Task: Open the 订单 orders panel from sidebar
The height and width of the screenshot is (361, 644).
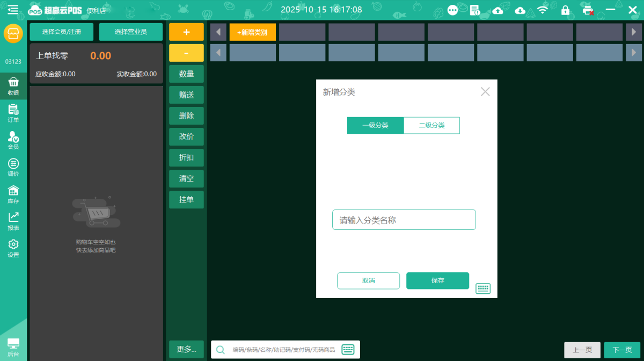Action: pos(13,113)
